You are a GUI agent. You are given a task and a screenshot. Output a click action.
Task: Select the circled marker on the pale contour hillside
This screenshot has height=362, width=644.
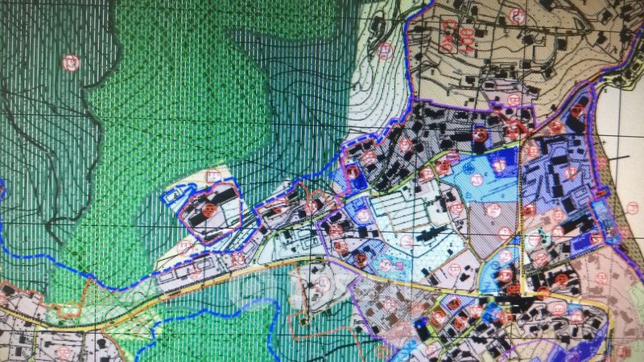[x=385, y=52]
